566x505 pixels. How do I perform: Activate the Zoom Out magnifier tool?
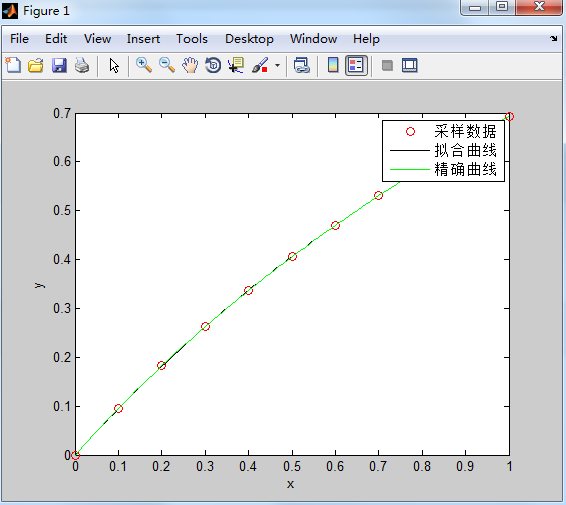tap(167, 65)
